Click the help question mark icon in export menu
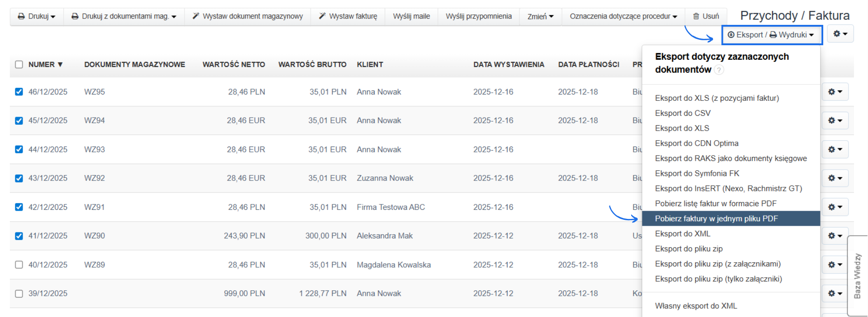Viewport: 868px width, 317px height. [x=719, y=70]
